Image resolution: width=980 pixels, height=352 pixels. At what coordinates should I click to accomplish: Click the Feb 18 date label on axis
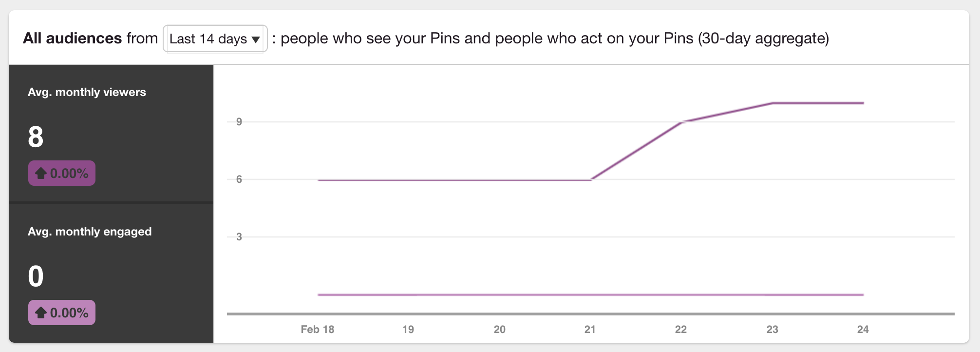(318, 330)
